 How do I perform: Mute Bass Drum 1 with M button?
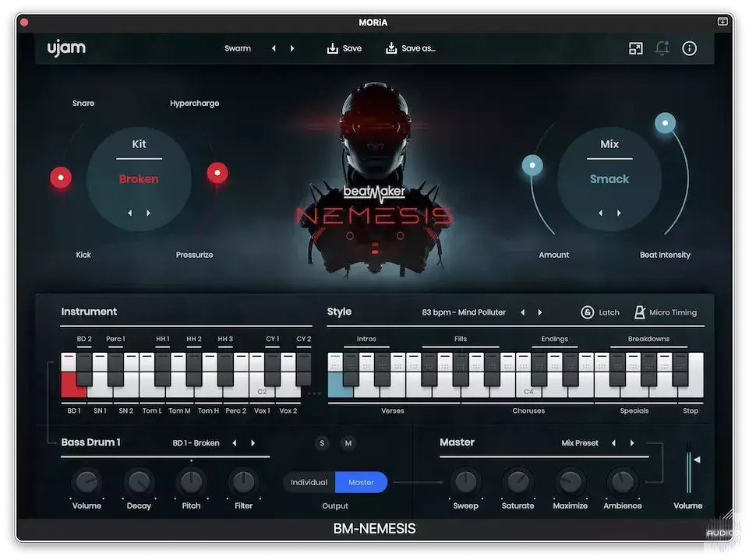(x=348, y=443)
